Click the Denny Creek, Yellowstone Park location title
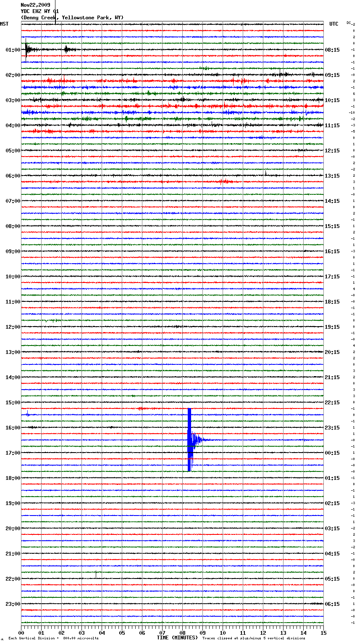Viewport: 357px width, 644px height. click(x=72, y=18)
